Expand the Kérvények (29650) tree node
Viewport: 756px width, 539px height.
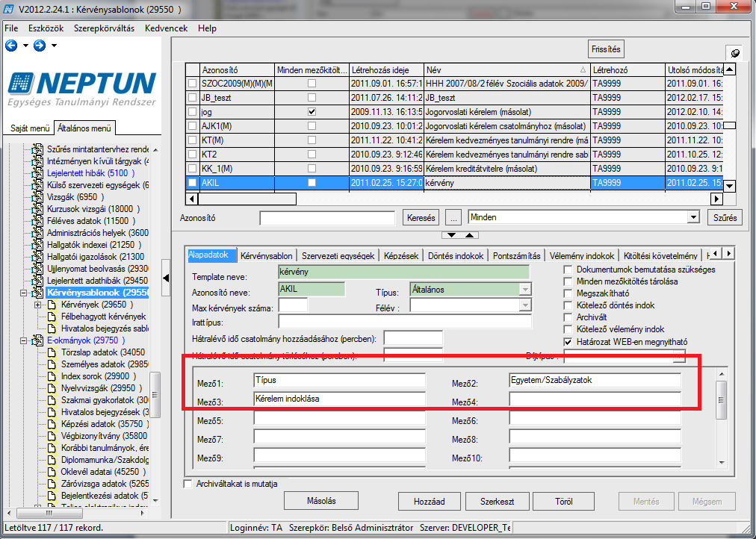[37, 305]
